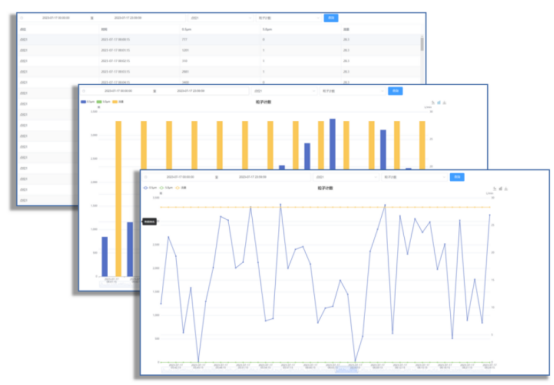This screenshot has height=385, width=554.
Task: Open the 粒子计数 type dropdown in line chart window
Action: tap(414, 177)
